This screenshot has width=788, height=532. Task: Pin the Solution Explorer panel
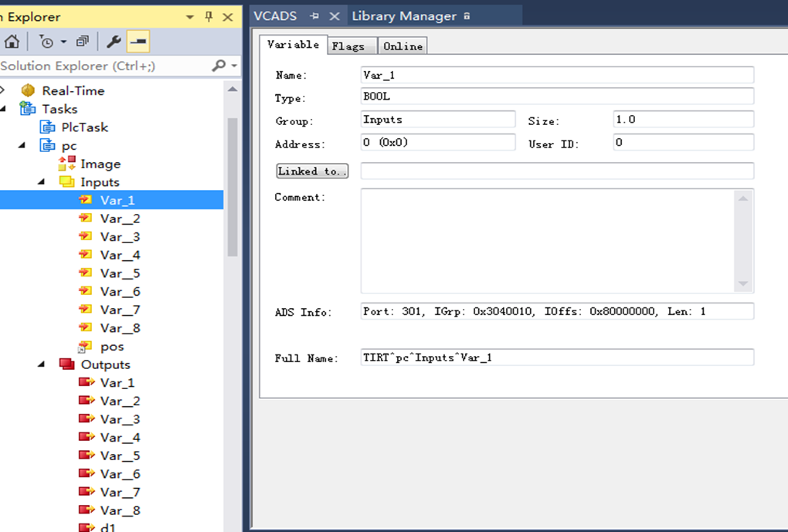[209, 17]
